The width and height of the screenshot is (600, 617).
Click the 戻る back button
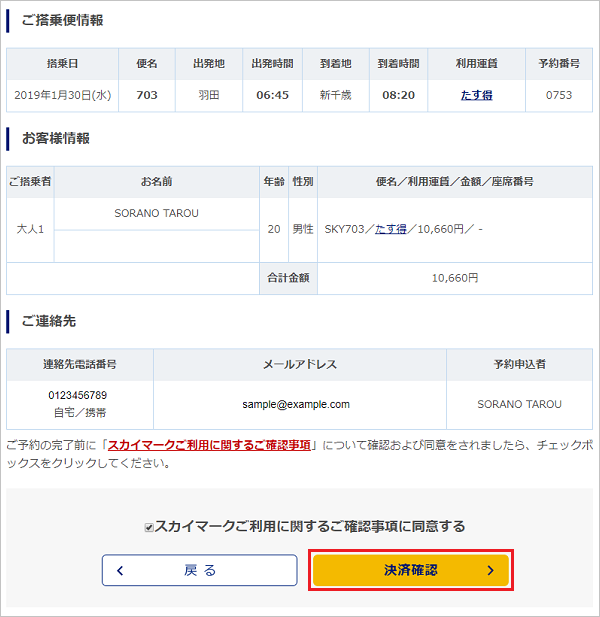(x=199, y=570)
